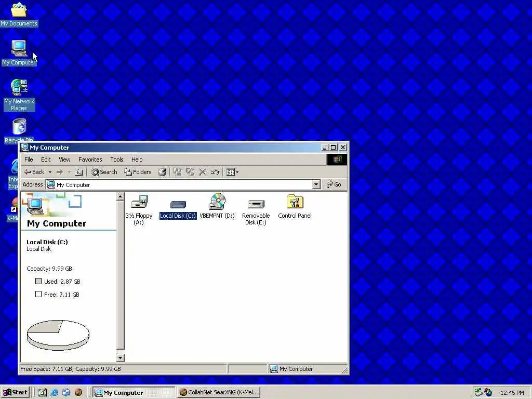This screenshot has height=399, width=532.
Task: Click the disk usage pie chart
Action: (x=58, y=335)
